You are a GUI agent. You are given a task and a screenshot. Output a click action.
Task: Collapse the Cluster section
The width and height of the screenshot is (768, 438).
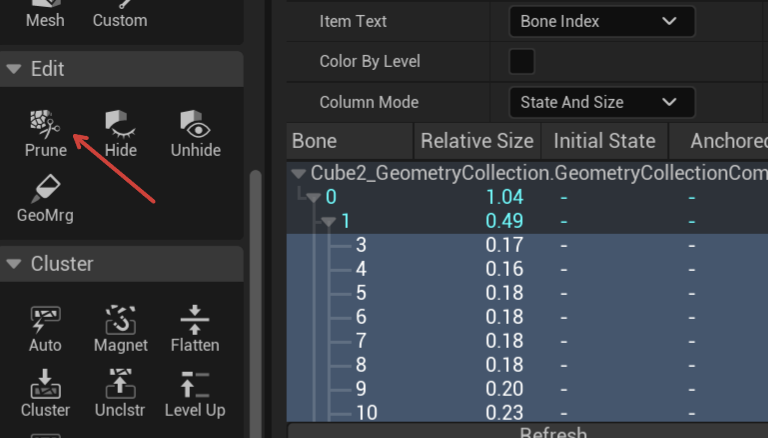(x=14, y=264)
